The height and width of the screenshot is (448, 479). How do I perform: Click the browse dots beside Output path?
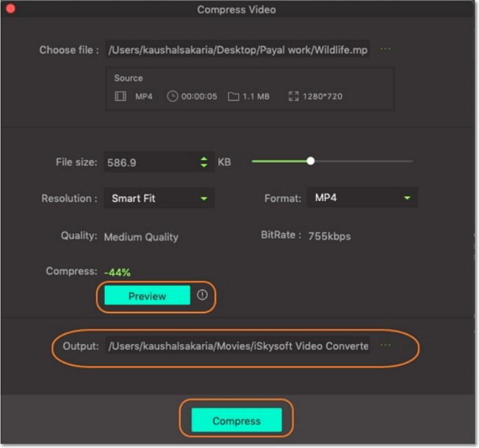coord(385,345)
